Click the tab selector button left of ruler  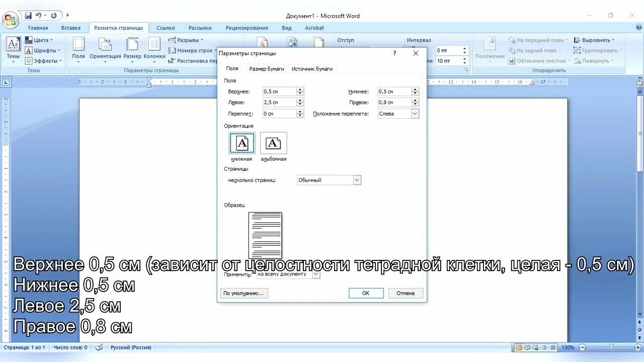click(x=6, y=82)
